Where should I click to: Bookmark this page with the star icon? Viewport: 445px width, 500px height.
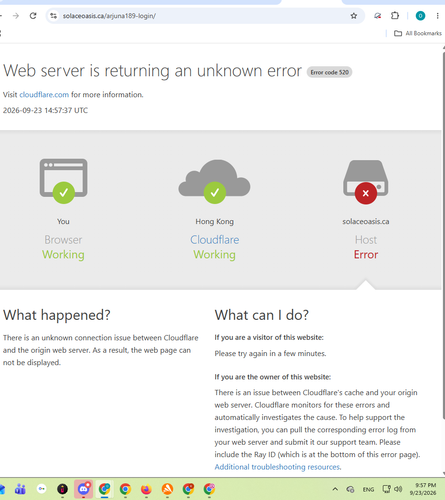[354, 16]
